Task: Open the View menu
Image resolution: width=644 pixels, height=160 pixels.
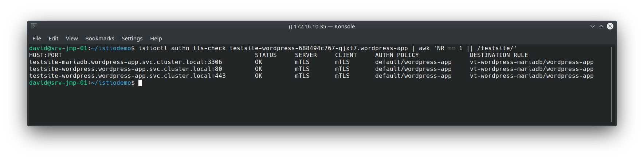Action: click(x=72, y=39)
